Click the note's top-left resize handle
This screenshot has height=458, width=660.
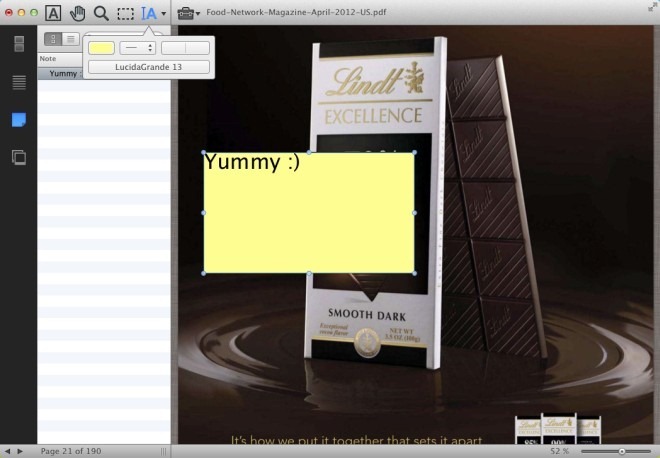coord(204,152)
